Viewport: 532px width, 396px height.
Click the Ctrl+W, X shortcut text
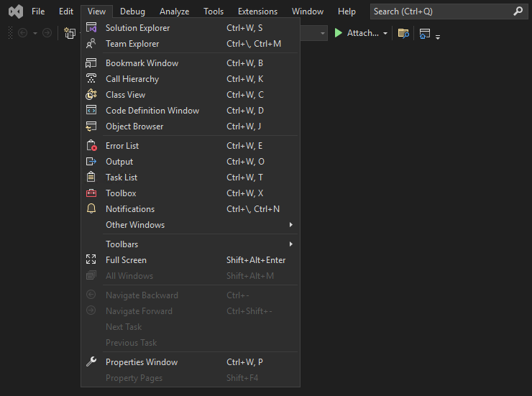point(244,193)
